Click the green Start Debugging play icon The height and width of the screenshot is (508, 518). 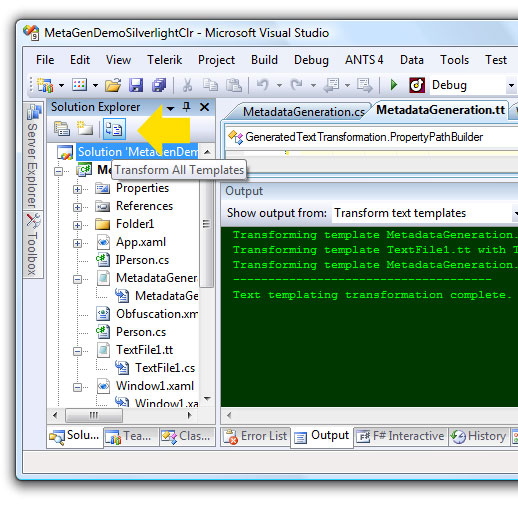click(394, 85)
